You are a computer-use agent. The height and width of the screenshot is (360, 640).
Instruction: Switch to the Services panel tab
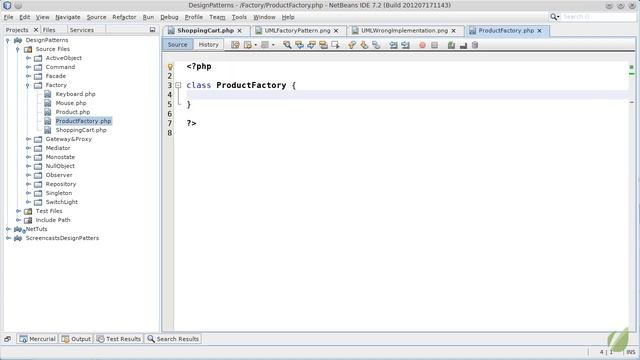click(82, 30)
